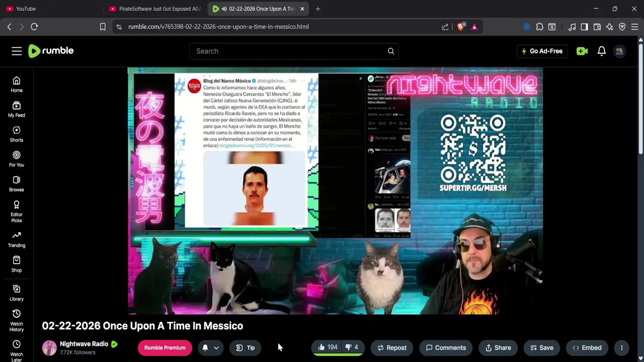Open Shorts in the sidebar
This screenshot has height=362, width=644.
(17, 134)
